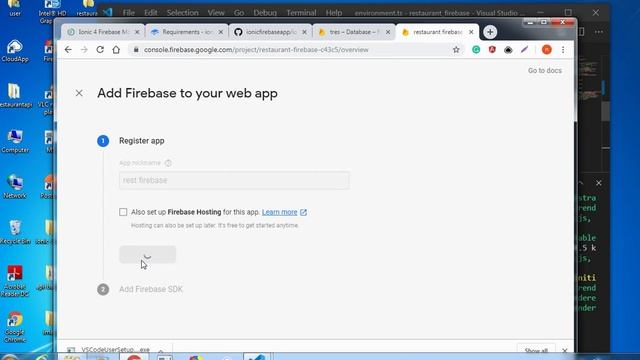Open Learn more link about Hosting
The width and height of the screenshot is (640, 360).
click(x=280, y=212)
